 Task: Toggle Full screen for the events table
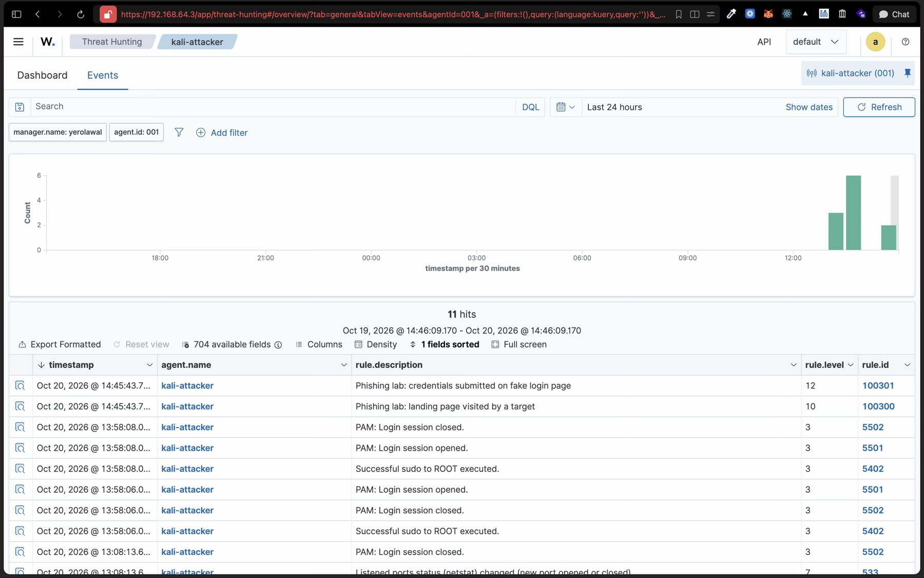[x=519, y=344]
